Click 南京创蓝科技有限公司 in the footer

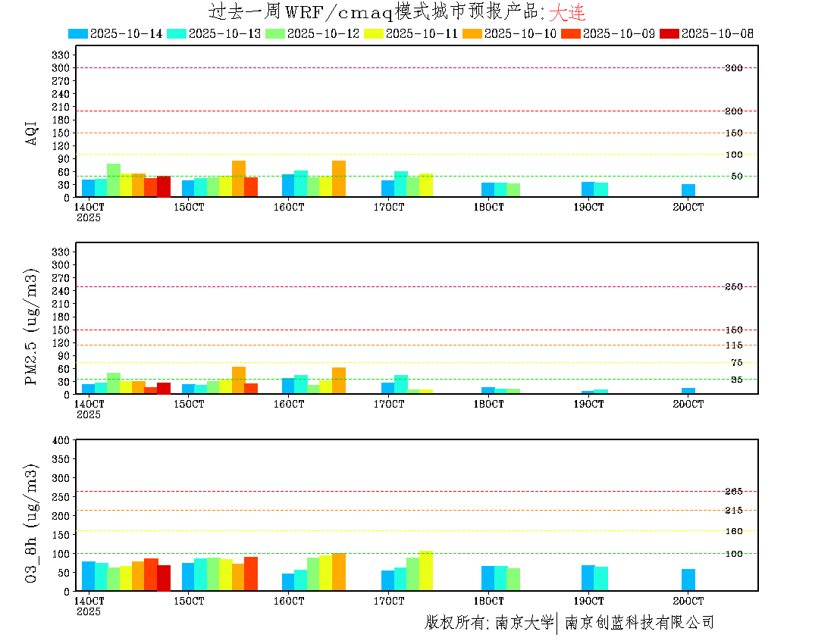coord(639,623)
